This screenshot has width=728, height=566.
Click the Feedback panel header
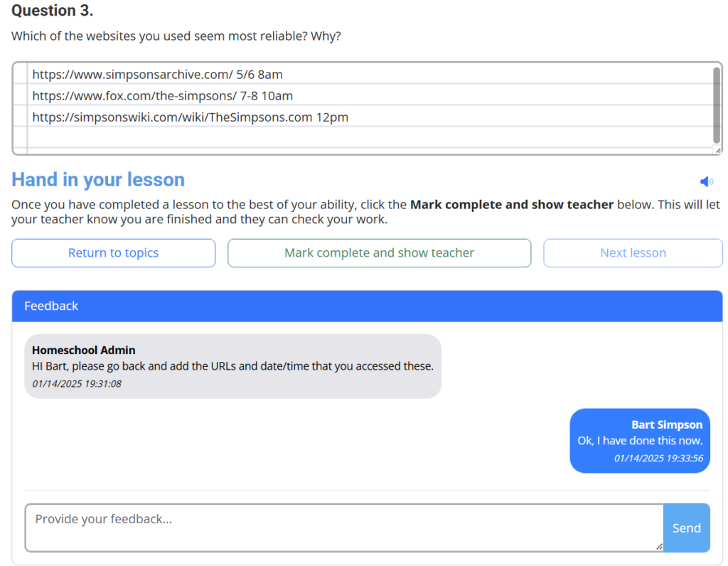click(367, 306)
